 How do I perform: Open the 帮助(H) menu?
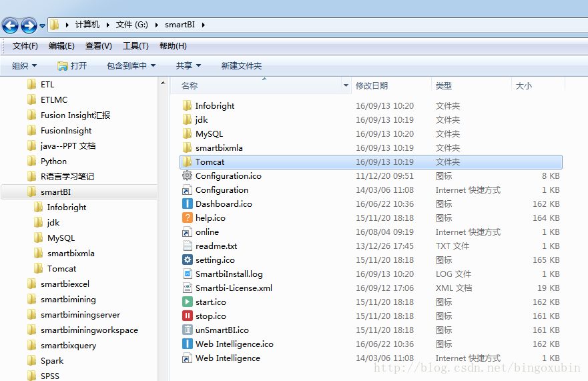(173, 46)
